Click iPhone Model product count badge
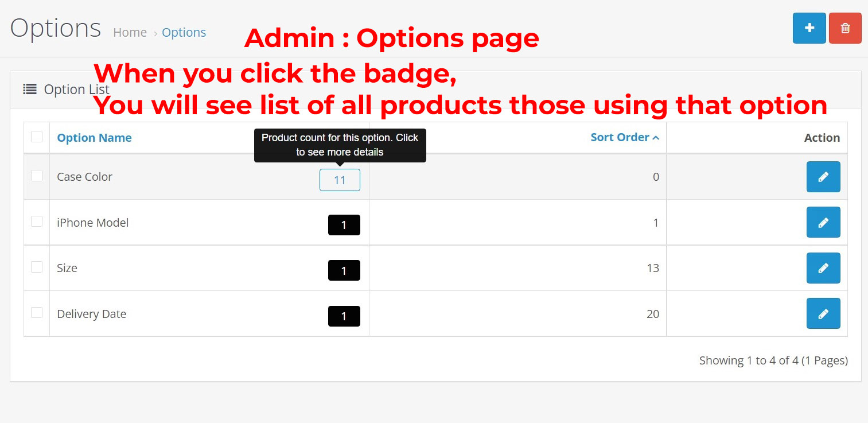868x423 pixels. [344, 225]
